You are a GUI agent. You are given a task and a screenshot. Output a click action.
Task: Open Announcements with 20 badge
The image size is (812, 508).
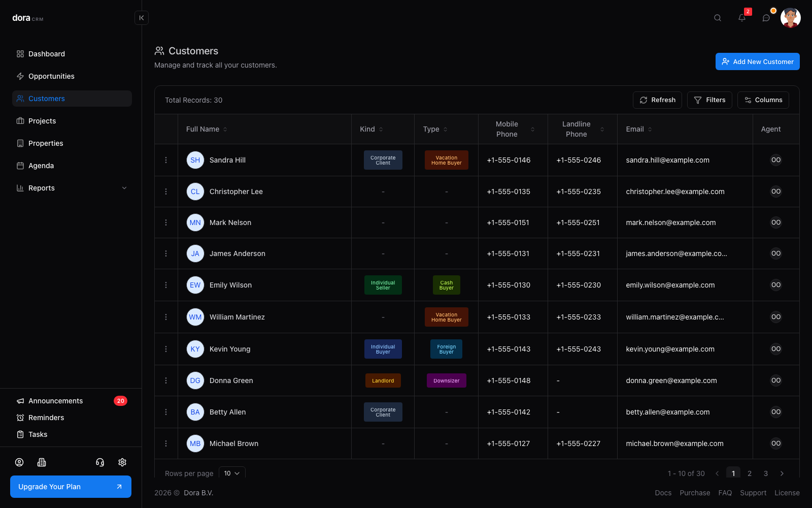(72, 401)
